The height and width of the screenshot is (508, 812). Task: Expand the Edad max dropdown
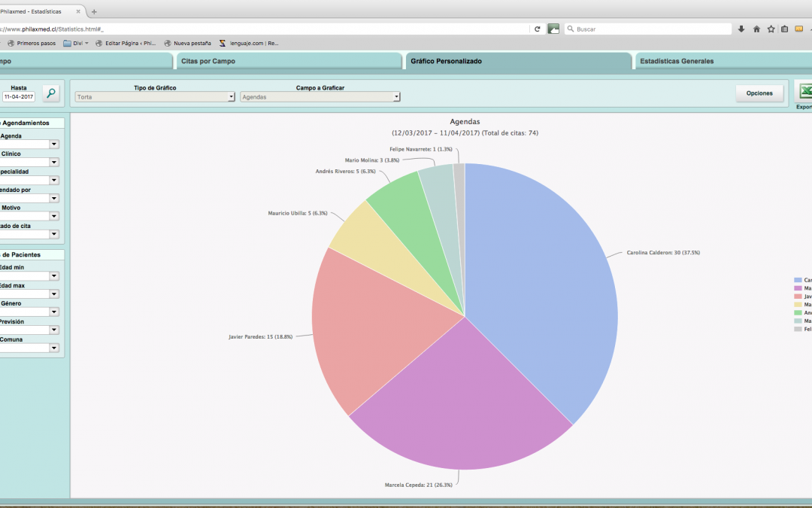coord(54,294)
